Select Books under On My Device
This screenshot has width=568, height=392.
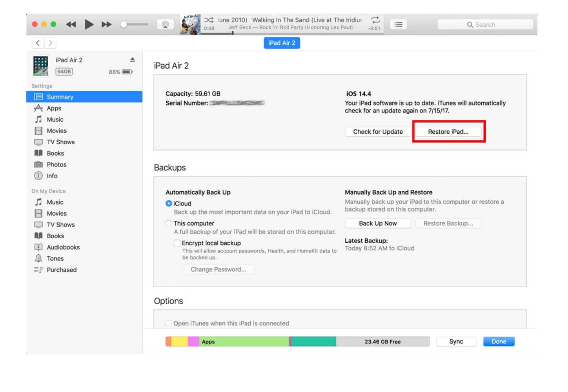coord(84,236)
